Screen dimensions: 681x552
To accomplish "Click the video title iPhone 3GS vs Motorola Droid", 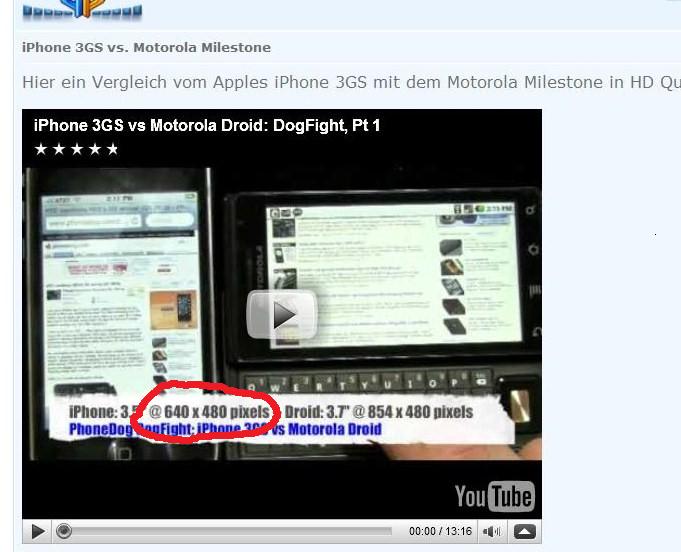I will pyautogui.click(x=207, y=126).
